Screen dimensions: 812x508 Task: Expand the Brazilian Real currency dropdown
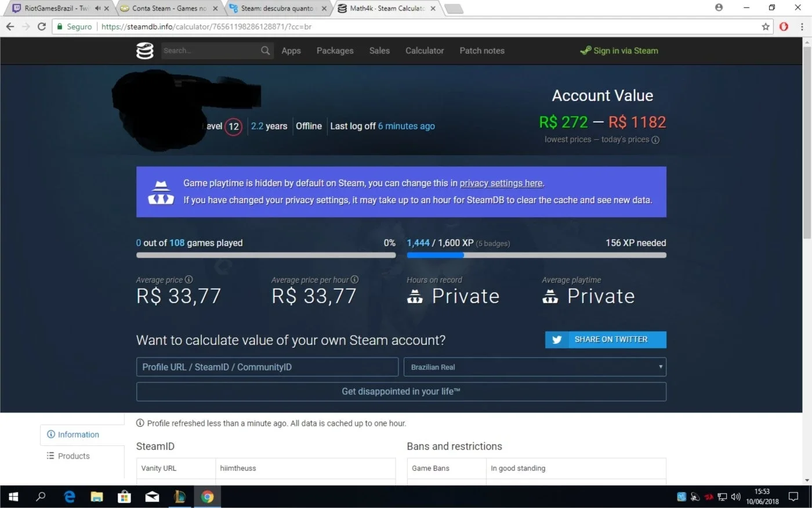(535, 367)
